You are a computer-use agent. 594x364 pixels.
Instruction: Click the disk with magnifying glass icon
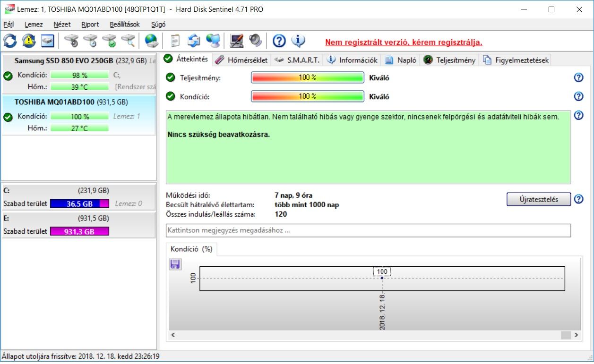tap(128, 41)
